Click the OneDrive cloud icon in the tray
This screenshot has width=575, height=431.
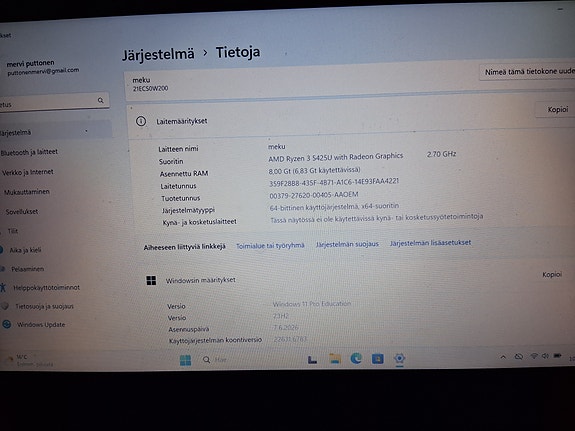(518, 357)
